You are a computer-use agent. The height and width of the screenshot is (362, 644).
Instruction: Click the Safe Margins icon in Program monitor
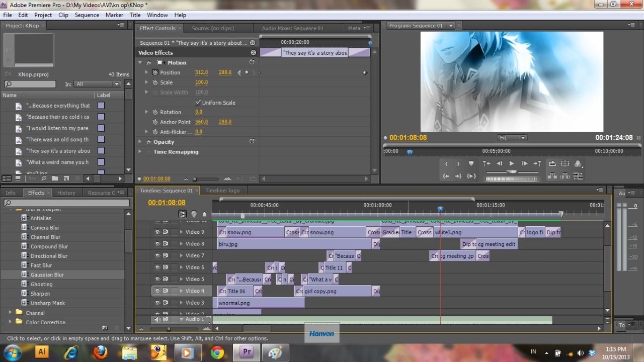point(565,164)
